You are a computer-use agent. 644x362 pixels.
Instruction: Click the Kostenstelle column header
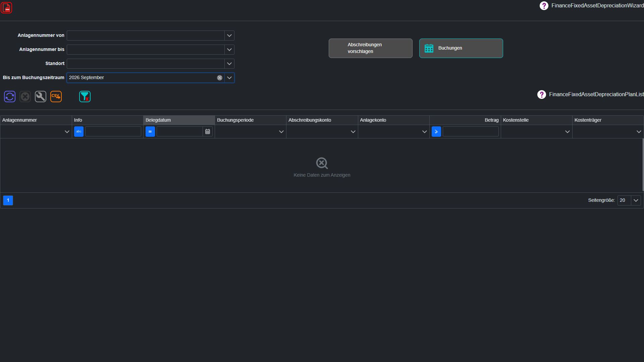536,120
